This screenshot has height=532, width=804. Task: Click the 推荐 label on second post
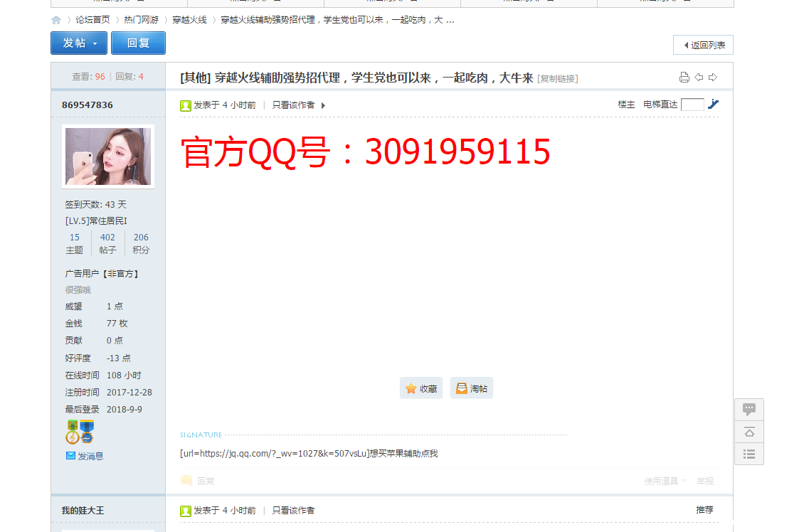704,510
